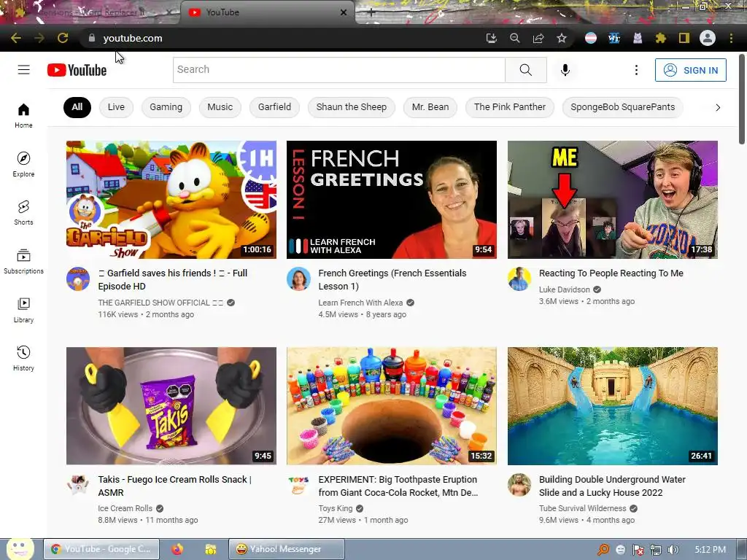
Task: Open Library in the sidebar
Action: coord(23,310)
